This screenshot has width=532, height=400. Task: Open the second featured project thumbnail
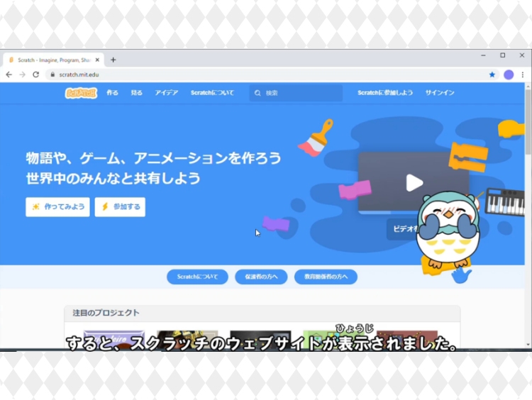coord(187,339)
